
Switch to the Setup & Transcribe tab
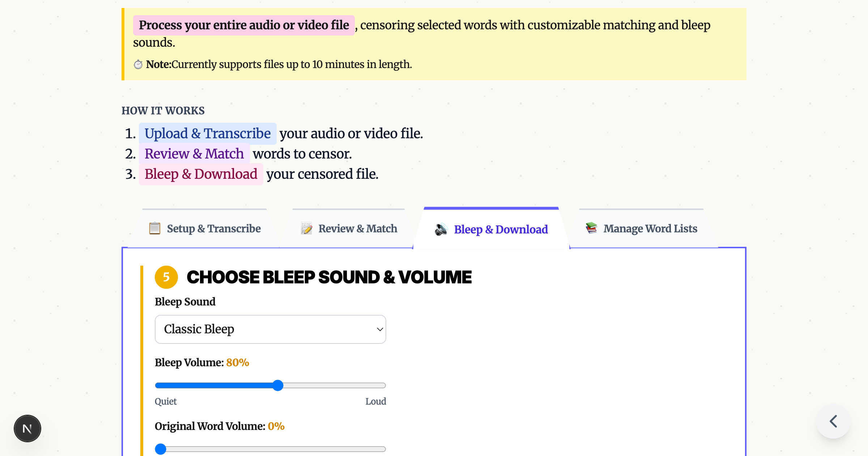(x=204, y=228)
